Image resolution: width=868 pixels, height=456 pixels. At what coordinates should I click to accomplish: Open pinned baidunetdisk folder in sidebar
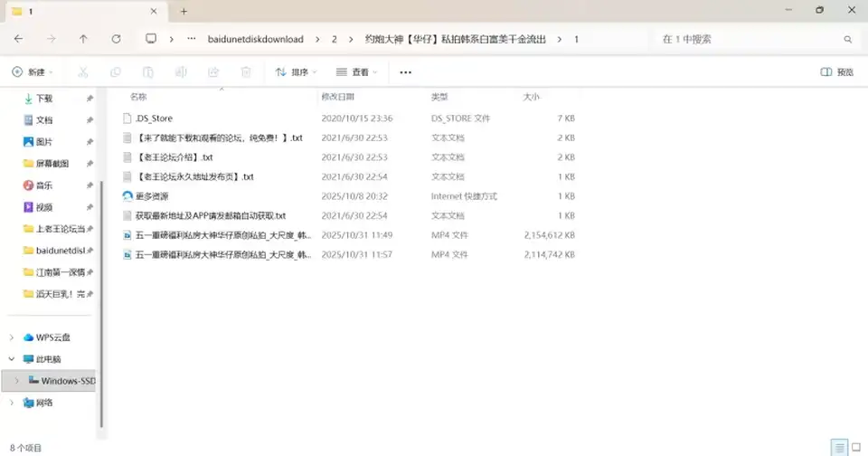(53, 251)
